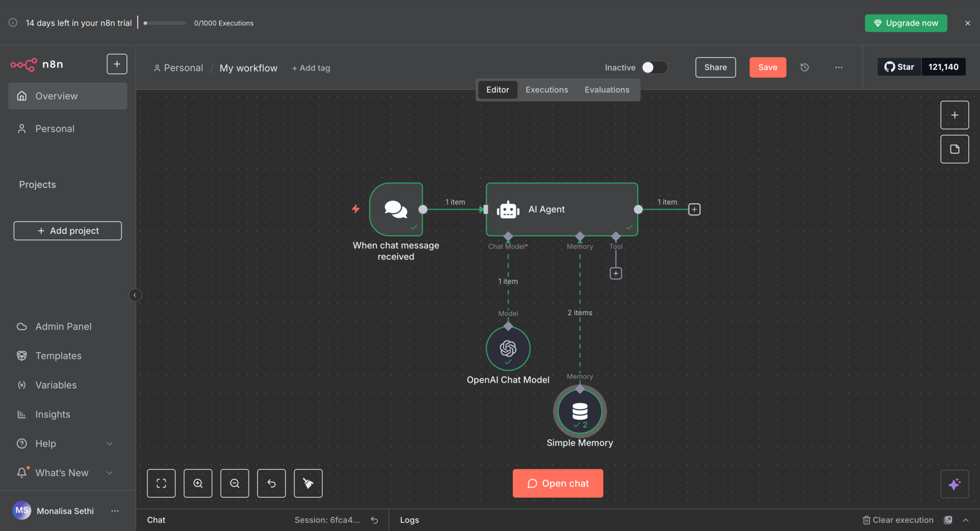
Task: Click the Chat panel label
Action: coord(156,520)
